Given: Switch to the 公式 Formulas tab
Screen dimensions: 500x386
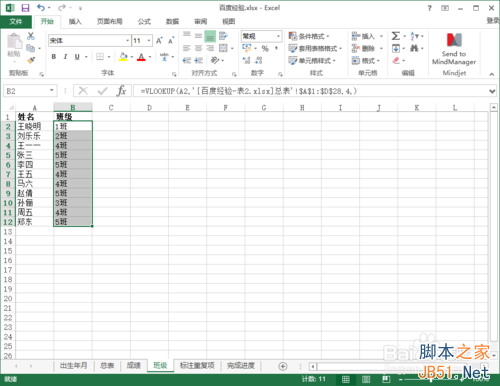Looking at the screenshot, I should point(144,22).
